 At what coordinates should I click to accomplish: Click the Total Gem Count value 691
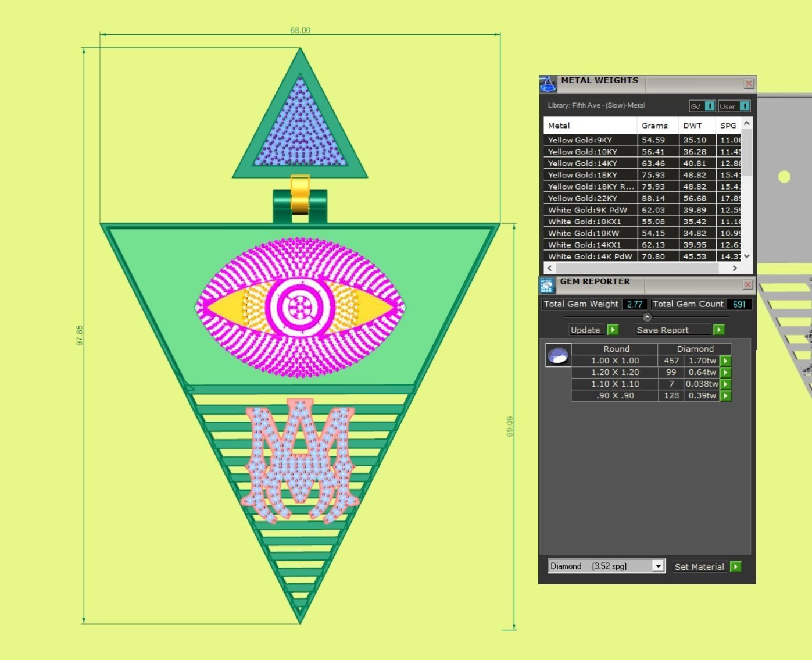[739, 304]
